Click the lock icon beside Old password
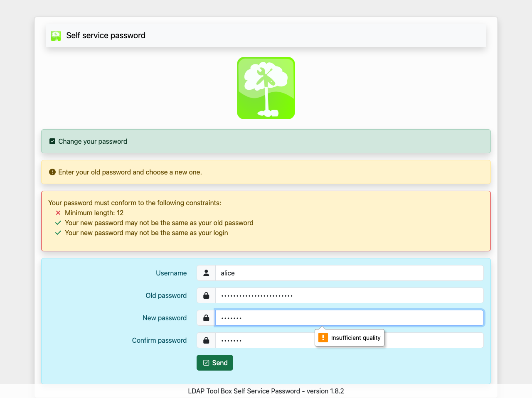 coord(206,295)
